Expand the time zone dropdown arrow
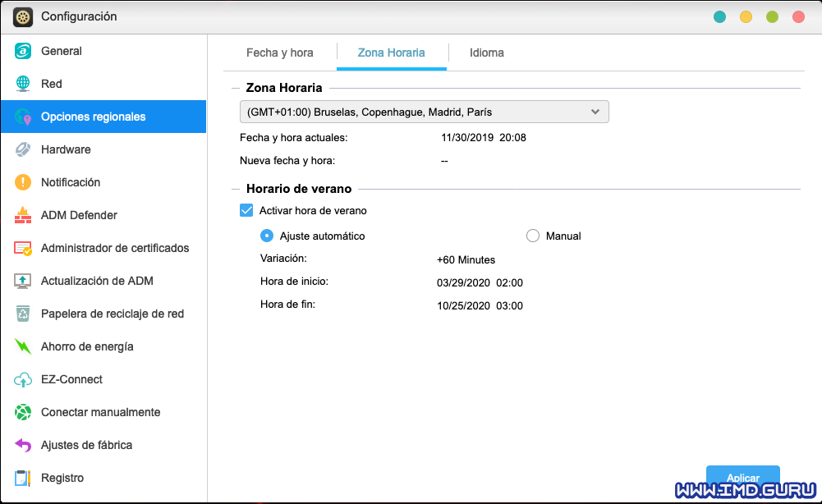 click(x=595, y=112)
